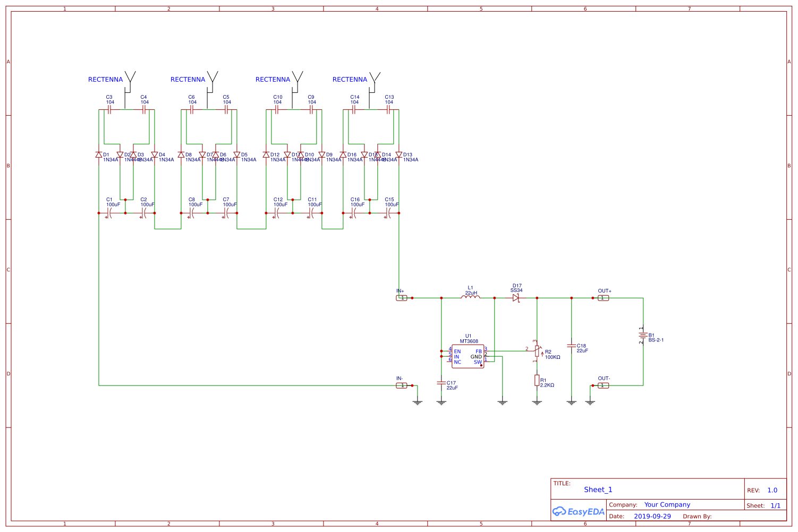Image resolution: width=798 pixels, height=532 pixels.
Task: Click the B1 battery symbol
Action: point(642,335)
